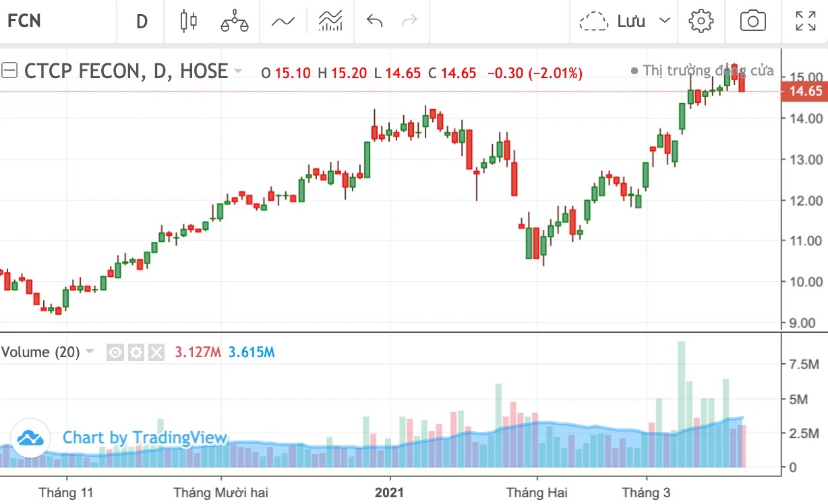This screenshot has height=504, width=828.
Task: Enter fullscreen mode
Action: tap(805, 21)
